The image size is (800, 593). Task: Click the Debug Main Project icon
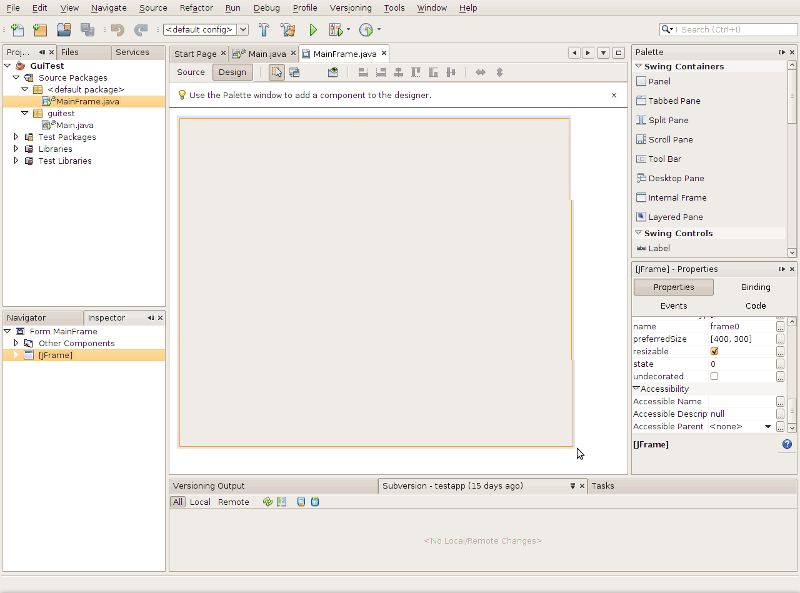click(336, 30)
